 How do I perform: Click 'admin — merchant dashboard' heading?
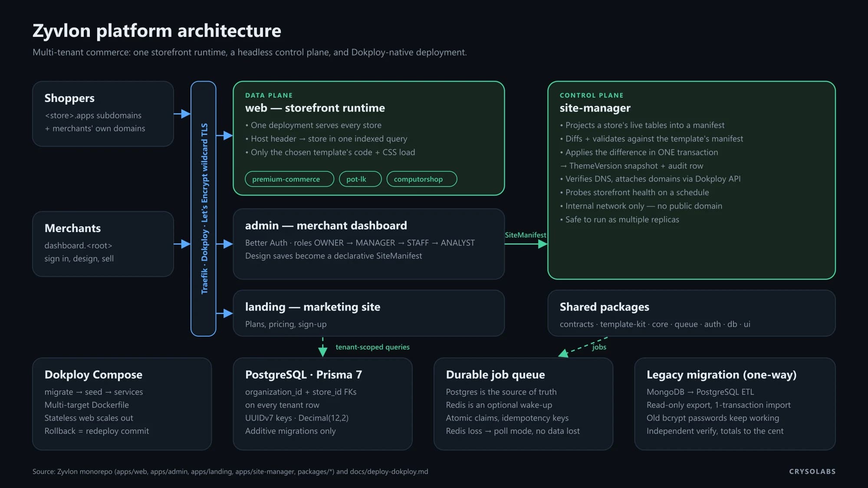[326, 226]
